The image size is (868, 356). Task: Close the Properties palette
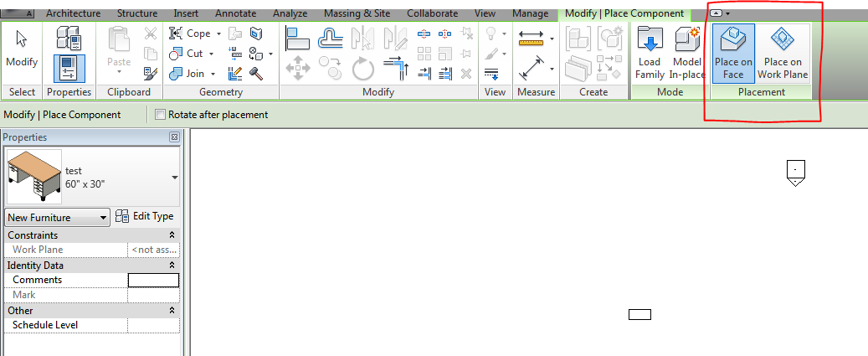tap(174, 137)
